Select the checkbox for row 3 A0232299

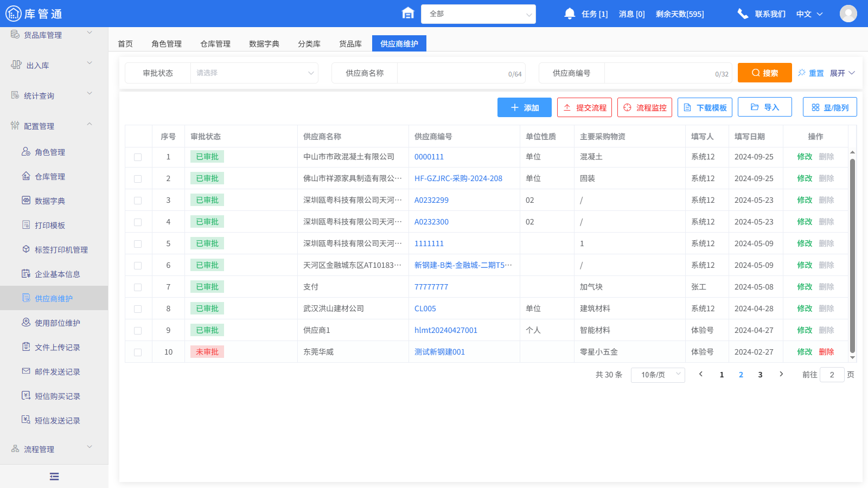point(138,201)
